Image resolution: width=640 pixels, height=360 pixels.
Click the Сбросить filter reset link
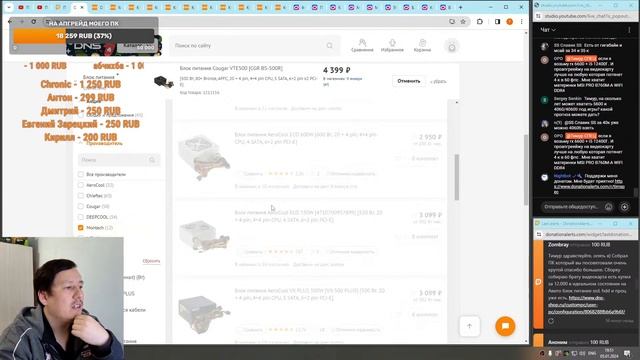[x=151, y=261]
